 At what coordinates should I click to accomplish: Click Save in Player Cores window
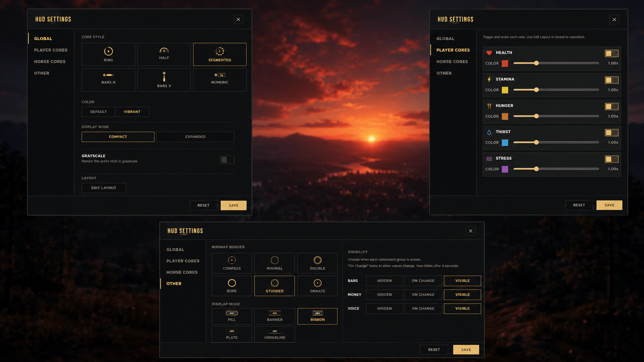coord(609,205)
